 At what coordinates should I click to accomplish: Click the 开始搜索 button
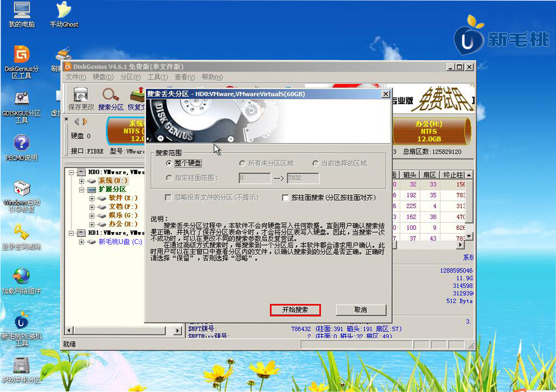point(295,310)
